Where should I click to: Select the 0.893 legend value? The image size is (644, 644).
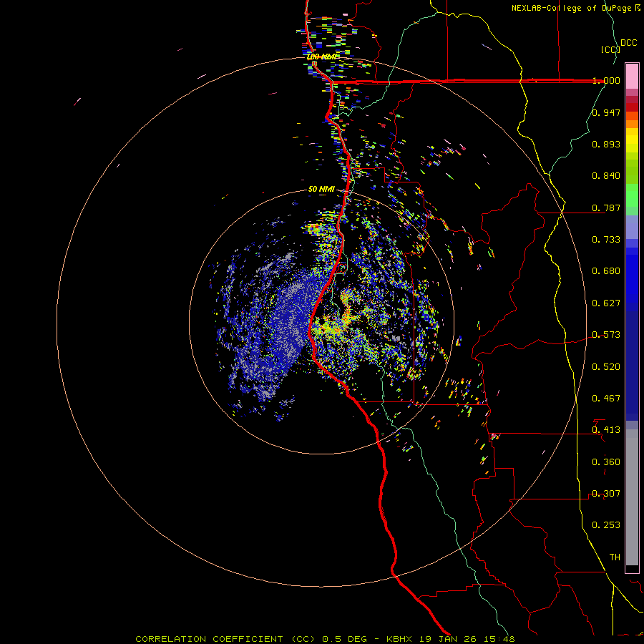click(606, 144)
